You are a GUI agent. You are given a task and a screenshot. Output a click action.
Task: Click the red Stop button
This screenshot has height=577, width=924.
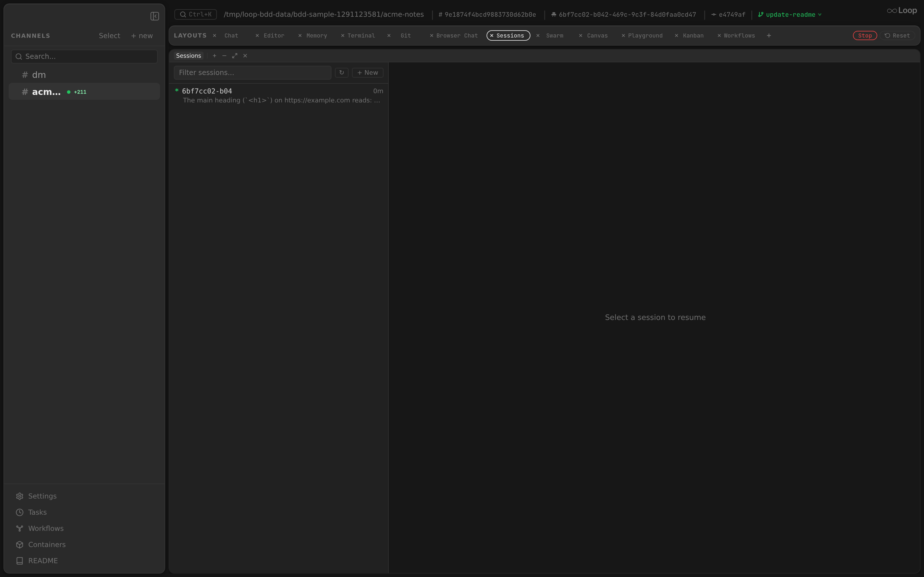pyautogui.click(x=865, y=35)
